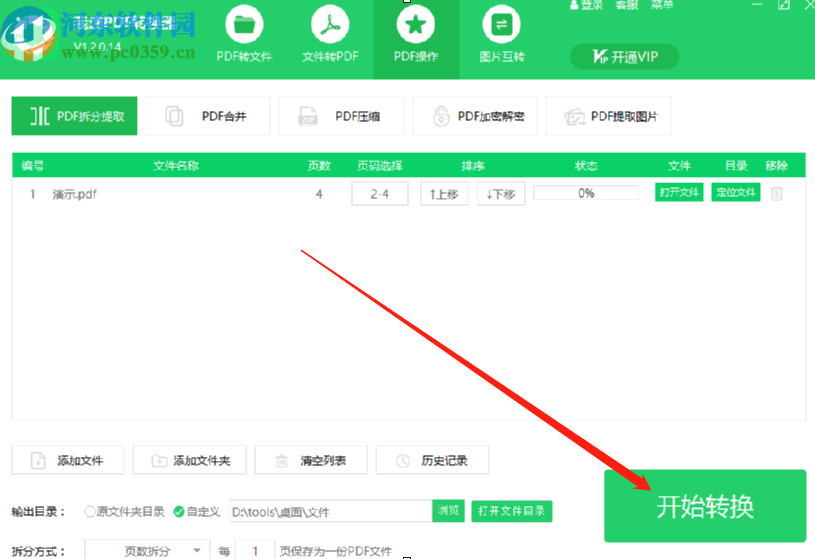
Task: Click 打开文件 for 演示.pdf
Action: (x=679, y=192)
